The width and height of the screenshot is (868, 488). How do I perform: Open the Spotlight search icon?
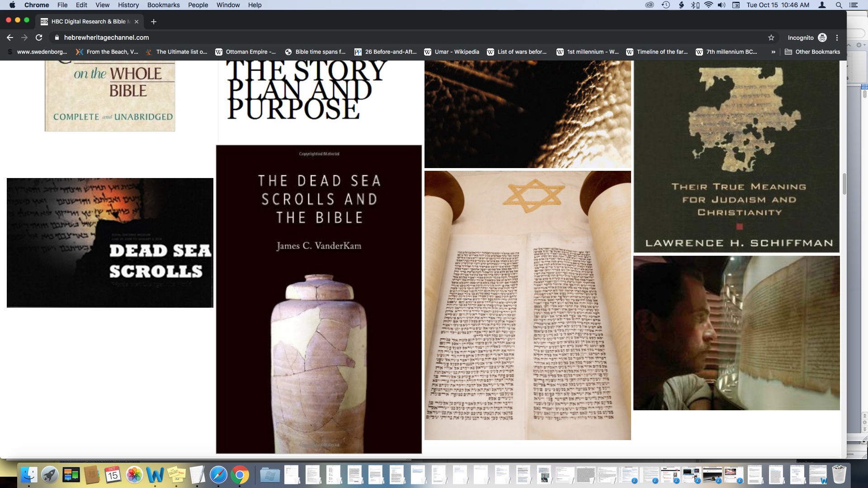839,5
